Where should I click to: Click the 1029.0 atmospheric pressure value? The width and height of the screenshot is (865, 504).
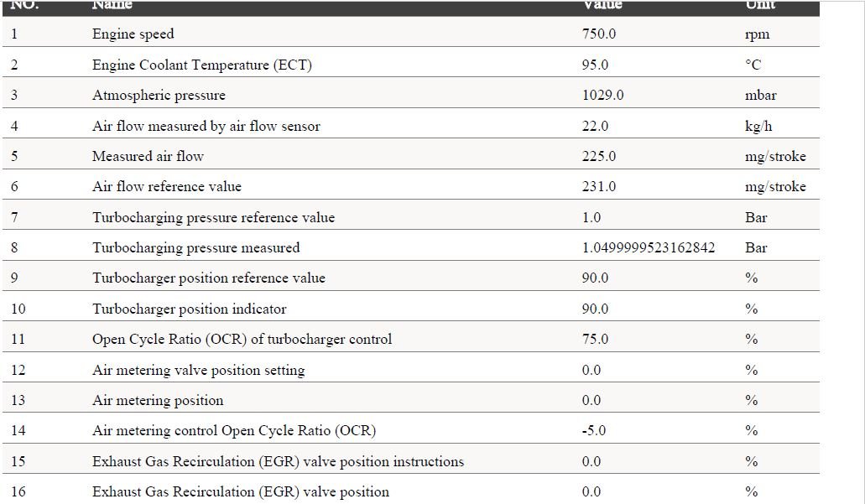(603, 95)
